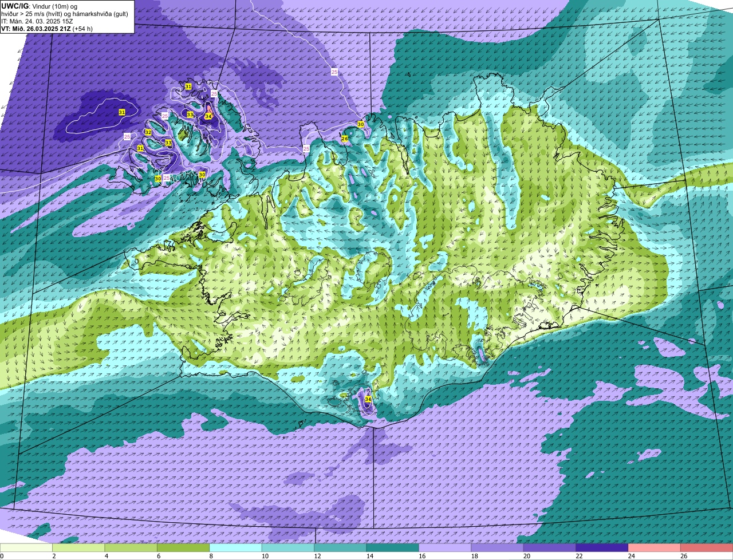Click the legend tick label "4"

[105, 556]
